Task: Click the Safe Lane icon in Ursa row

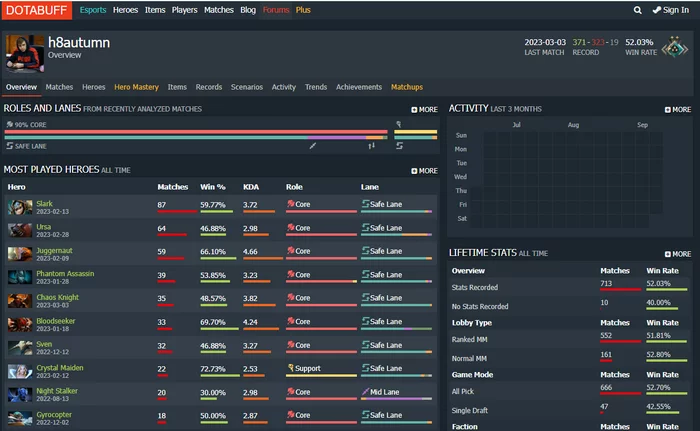Action: tap(365, 227)
